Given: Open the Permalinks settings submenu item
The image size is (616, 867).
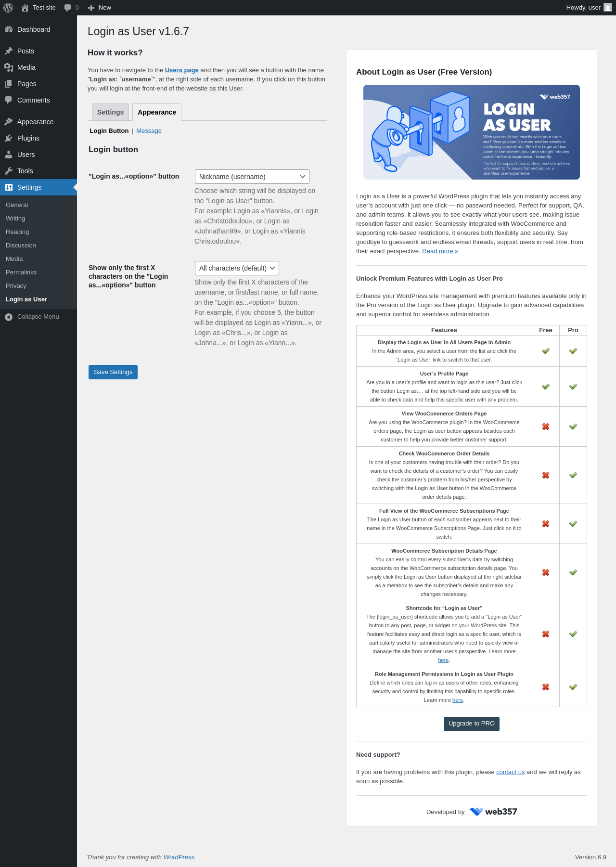Looking at the screenshot, I should 21,272.
